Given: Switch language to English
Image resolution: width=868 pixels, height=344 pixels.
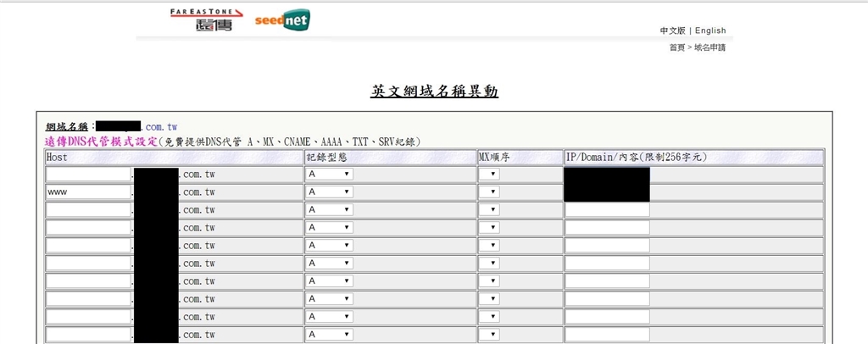Looking at the screenshot, I should [710, 31].
